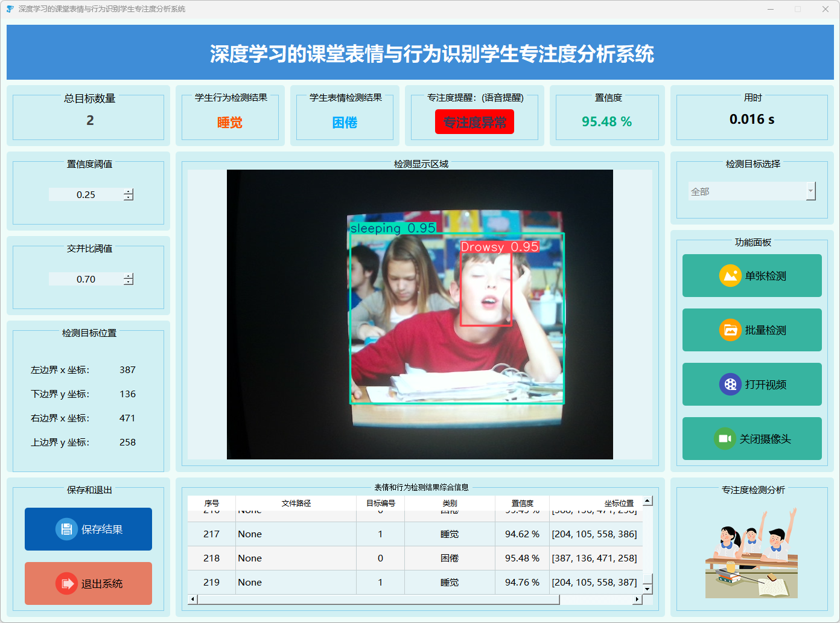This screenshot has width=840, height=623.
Task: Click the red attention abnormal alert button
Action: [474, 122]
